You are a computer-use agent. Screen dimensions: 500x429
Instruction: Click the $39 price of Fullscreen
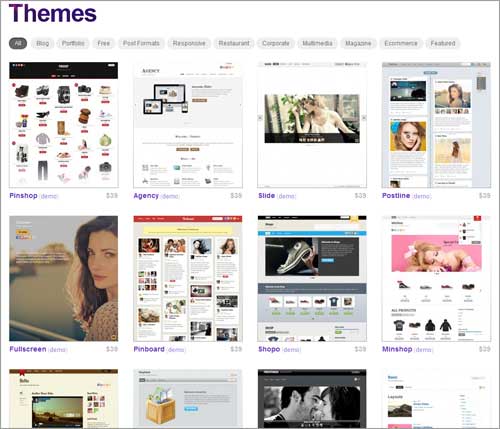[112, 349]
